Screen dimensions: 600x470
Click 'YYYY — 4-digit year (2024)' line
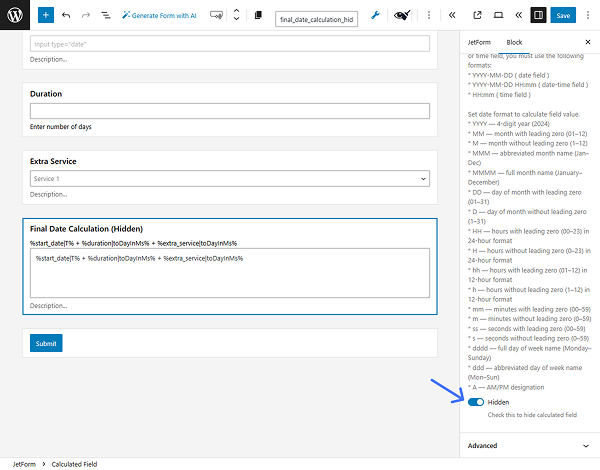(x=509, y=124)
